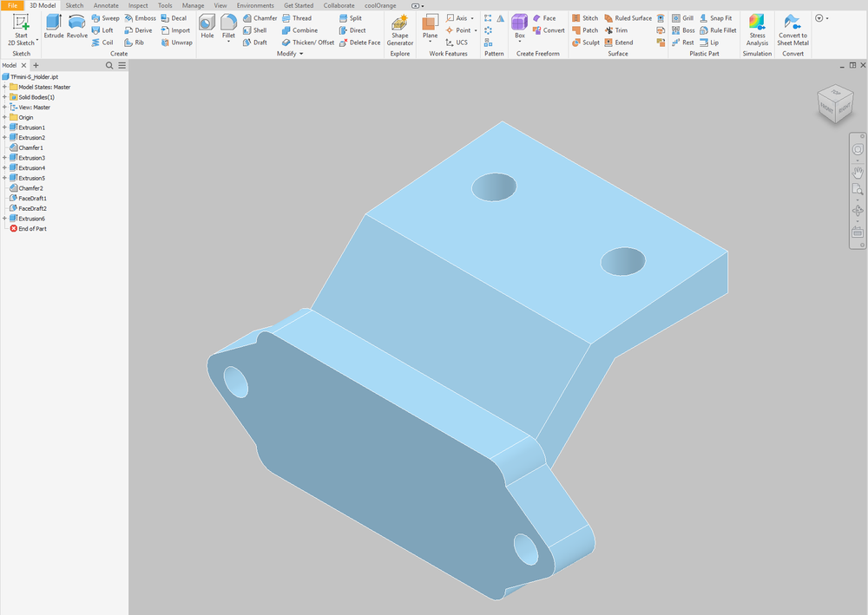
Task: Click the Split tool
Action: (351, 18)
